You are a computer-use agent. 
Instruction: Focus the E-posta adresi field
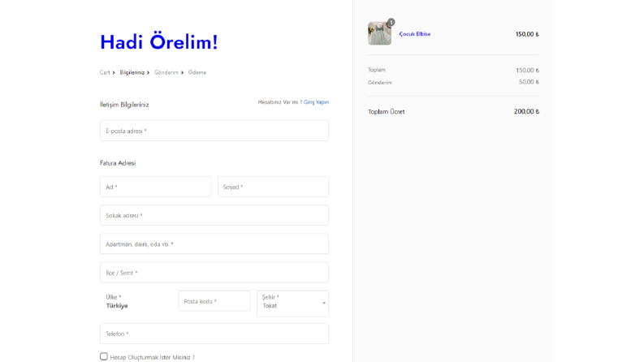pos(214,131)
